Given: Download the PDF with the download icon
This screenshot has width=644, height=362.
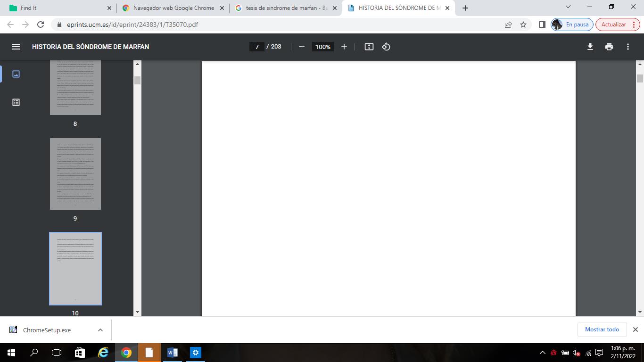Looking at the screenshot, I should [x=590, y=47].
